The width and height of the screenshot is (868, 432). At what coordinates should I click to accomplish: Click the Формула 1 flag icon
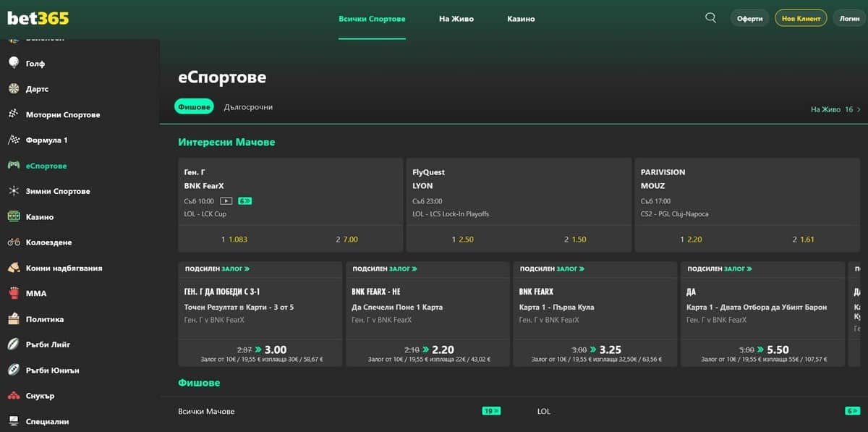[x=14, y=140]
